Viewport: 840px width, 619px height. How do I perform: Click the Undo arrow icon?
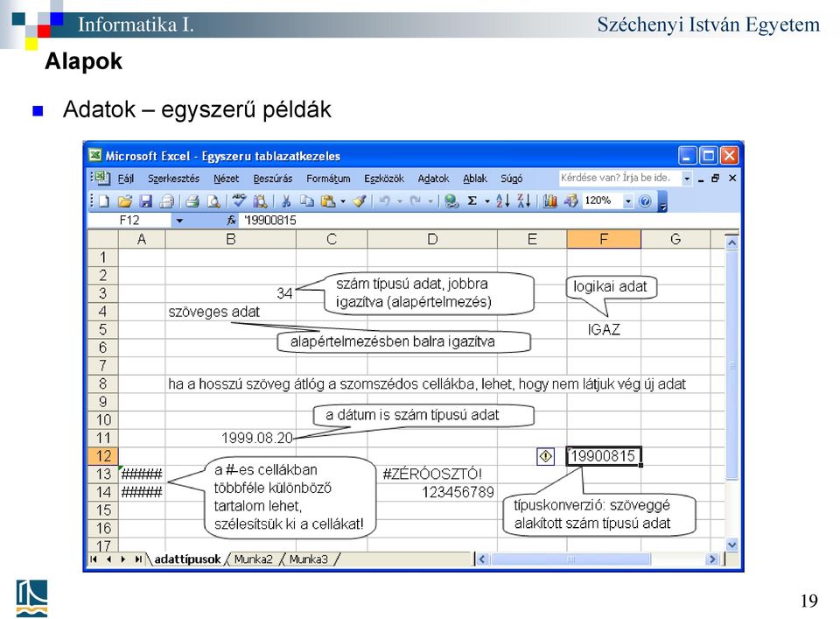tap(385, 201)
